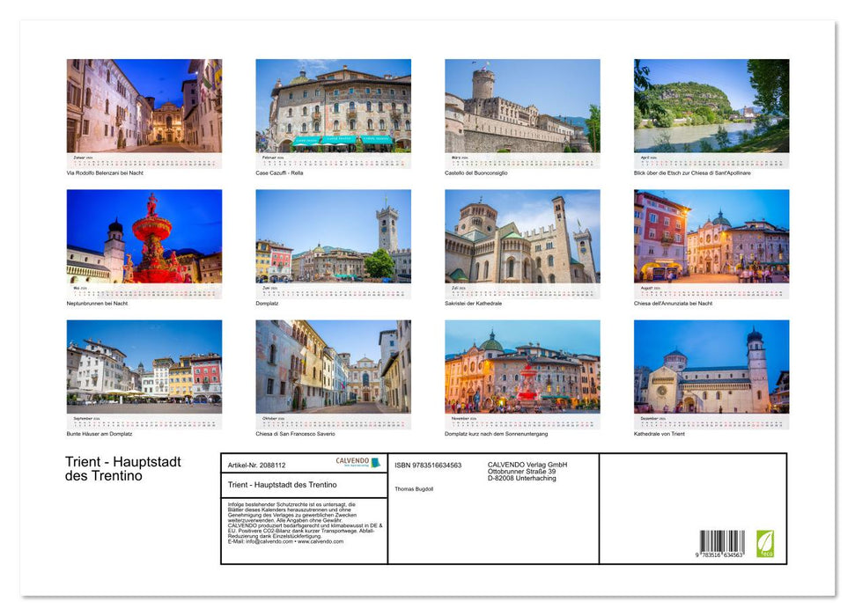This screenshot has width=855, height=616.
Task: Select the eco certification leaf icon
Action: [x=765, y=543]
